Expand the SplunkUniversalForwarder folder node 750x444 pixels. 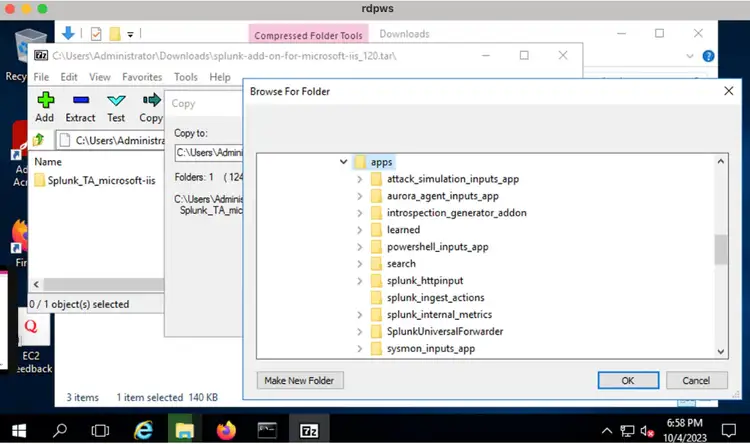[x=360, y=332]
